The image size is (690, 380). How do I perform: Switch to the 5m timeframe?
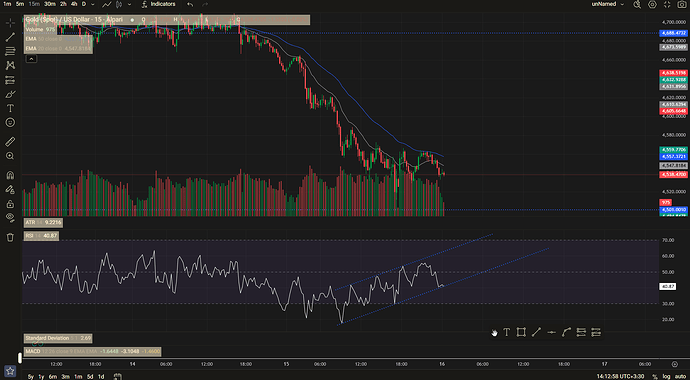(x=20, y=4)
